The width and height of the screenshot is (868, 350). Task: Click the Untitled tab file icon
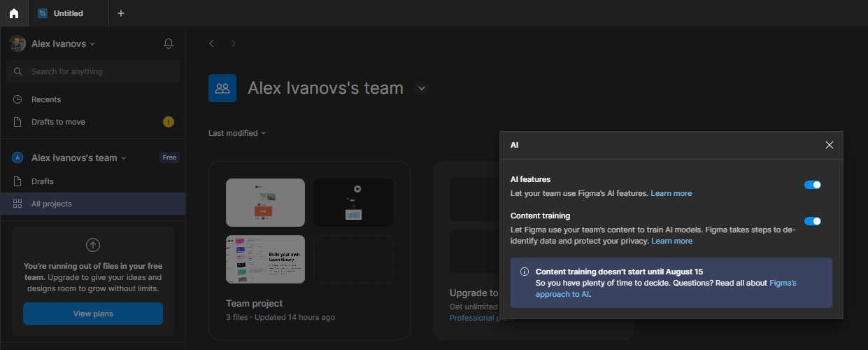tap(43, 13)
